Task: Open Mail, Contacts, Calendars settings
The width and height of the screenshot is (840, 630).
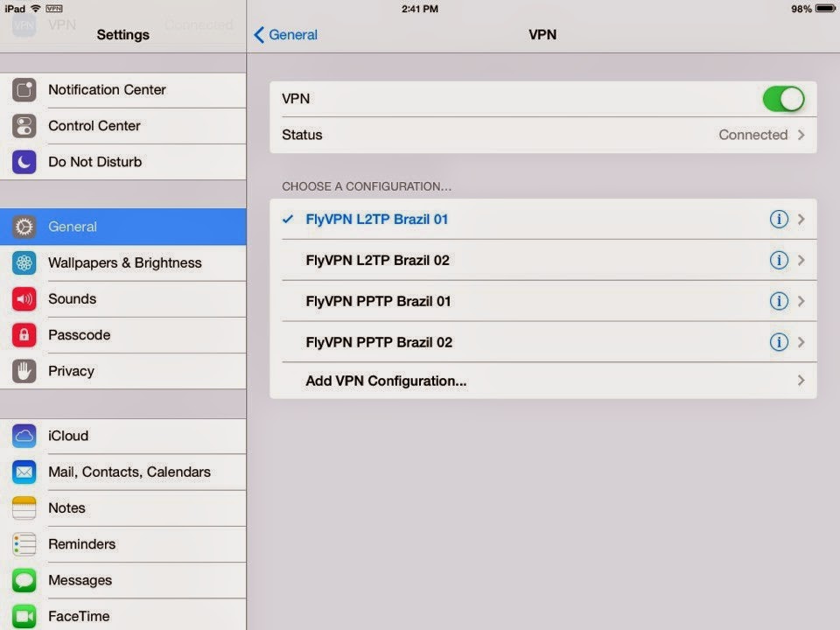Action: (x=123, y=472)
